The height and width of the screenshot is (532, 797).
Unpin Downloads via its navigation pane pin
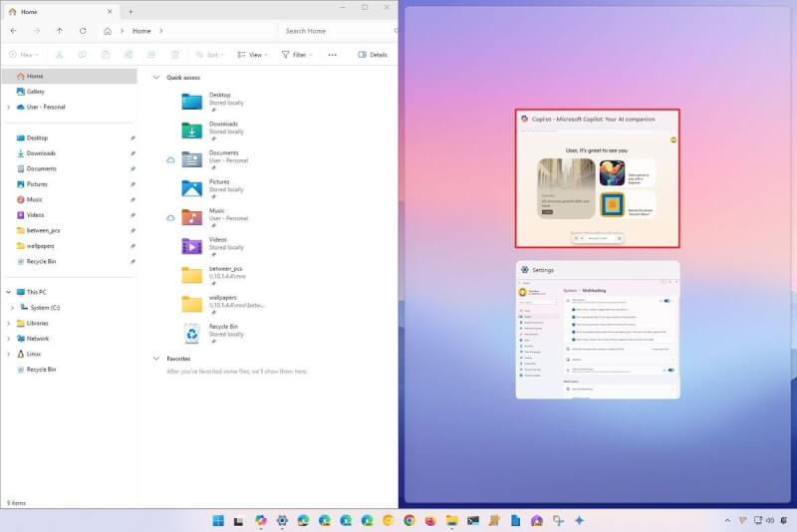[x=133, y=153]
